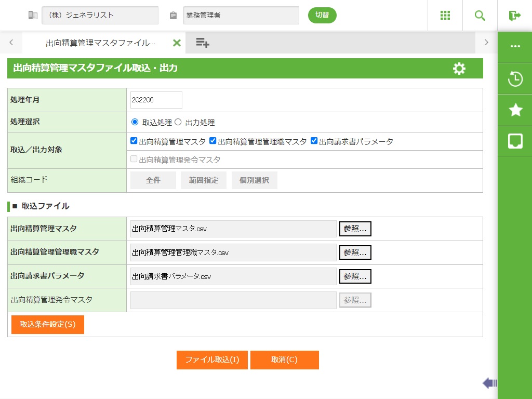Collapse side panel with the purple arrow
Image resolution: width=532 pixels, height=399 pixels.
pos(489,383)
